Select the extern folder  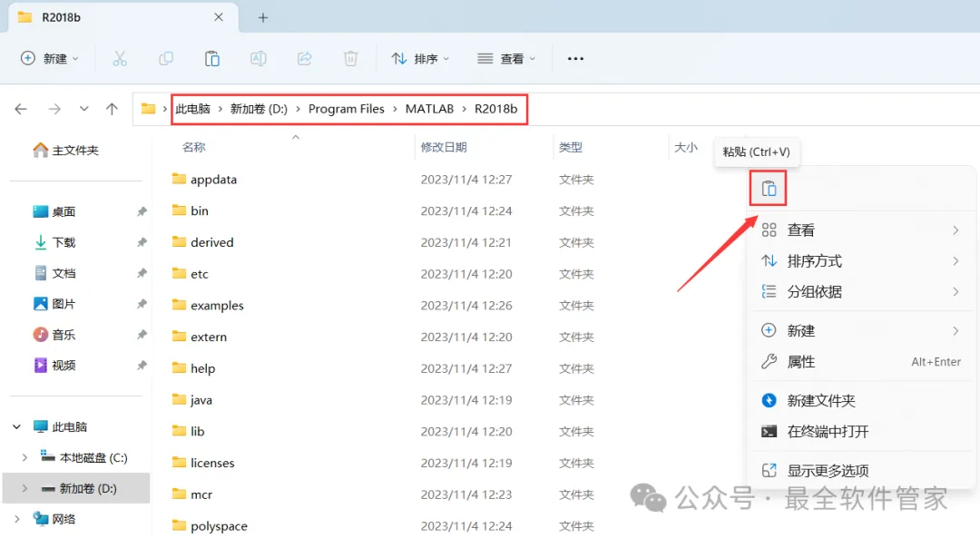tap(209, 337)
